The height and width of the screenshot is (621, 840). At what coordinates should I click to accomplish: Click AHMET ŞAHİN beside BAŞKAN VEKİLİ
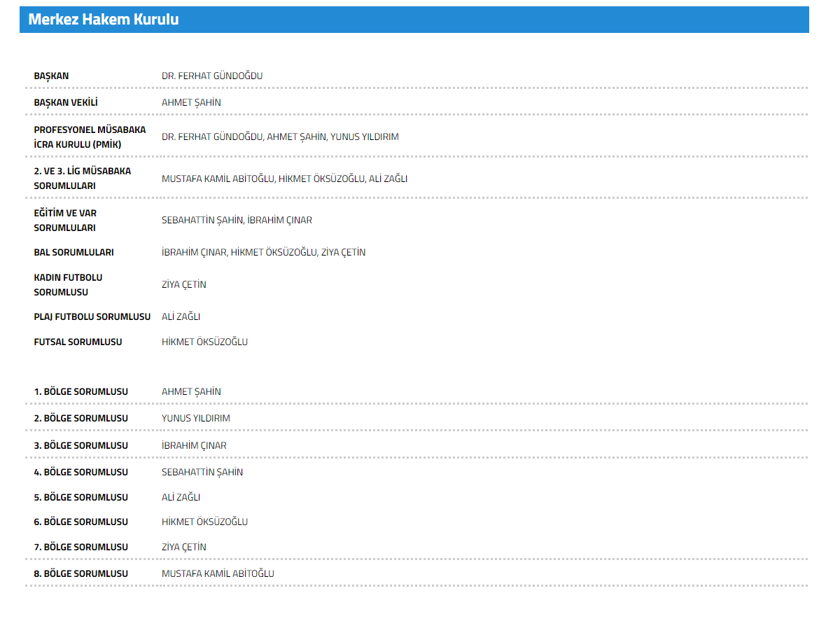pos(191,102)
